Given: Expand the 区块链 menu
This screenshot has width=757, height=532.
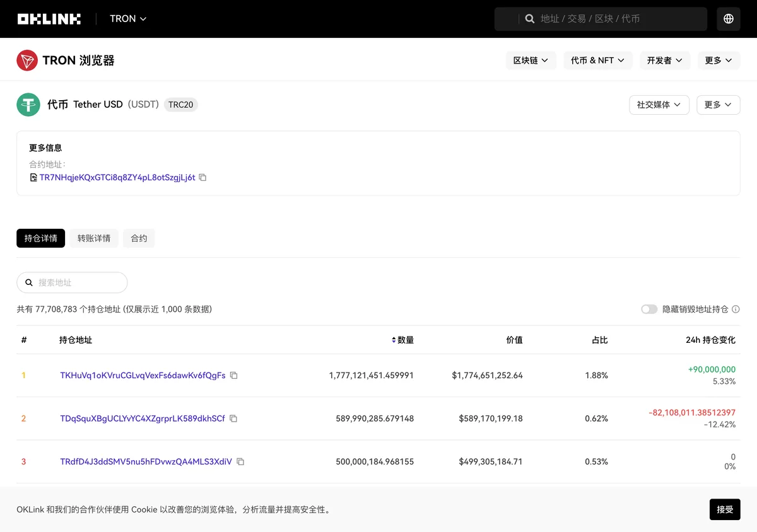Looking at the screenshot, I should [x=531, y=61].
